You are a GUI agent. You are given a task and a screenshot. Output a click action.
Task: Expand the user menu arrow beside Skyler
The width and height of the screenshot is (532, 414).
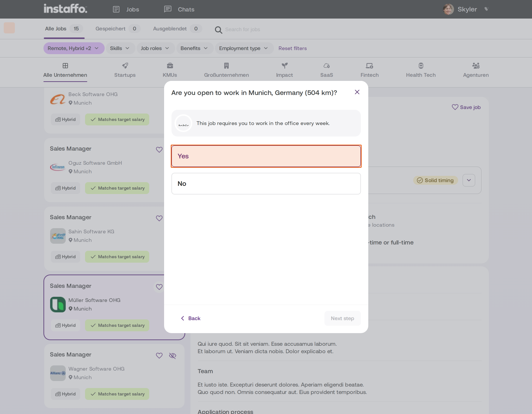tap(486, 9)
